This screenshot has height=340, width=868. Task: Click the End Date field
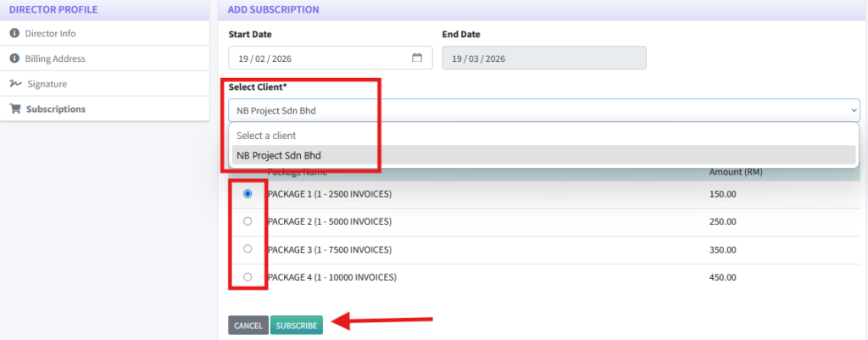tap(543, 59)
